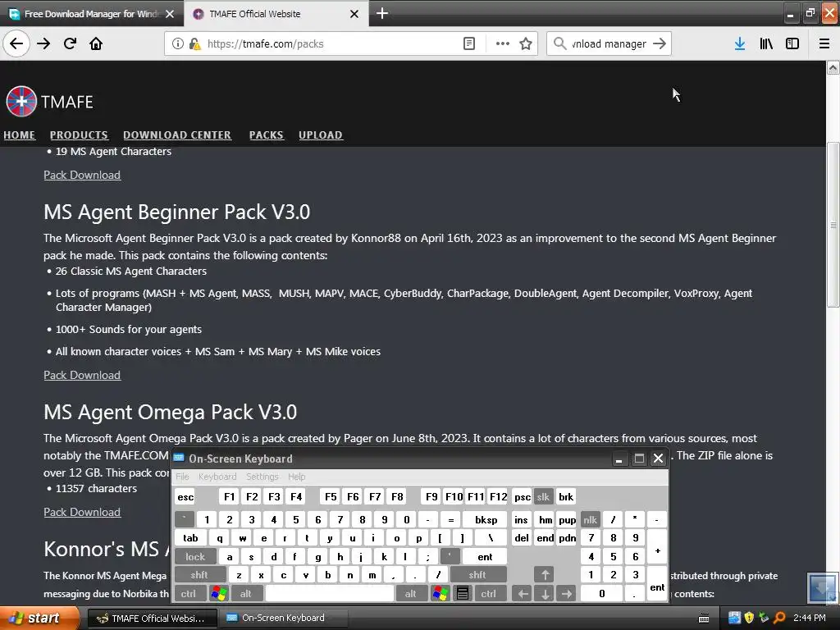Click the bksp key
Viewport: 840px width, 630px height.
[x=486, y=519]
